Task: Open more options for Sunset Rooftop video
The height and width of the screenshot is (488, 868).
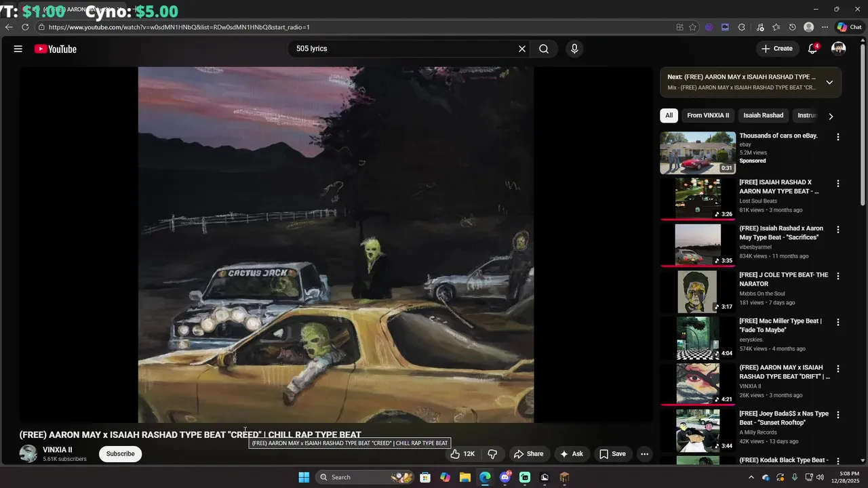Action: pos(837,415)
